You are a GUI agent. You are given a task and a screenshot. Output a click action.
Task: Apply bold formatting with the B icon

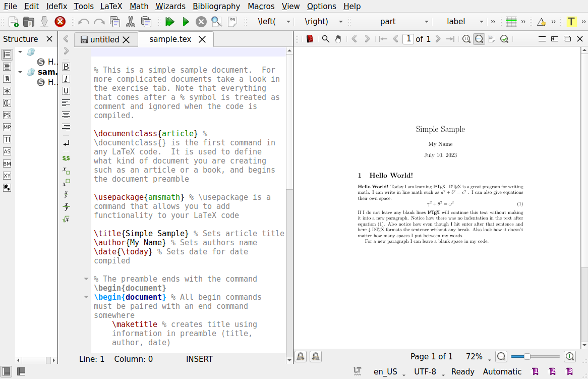(x=66, y=67)
